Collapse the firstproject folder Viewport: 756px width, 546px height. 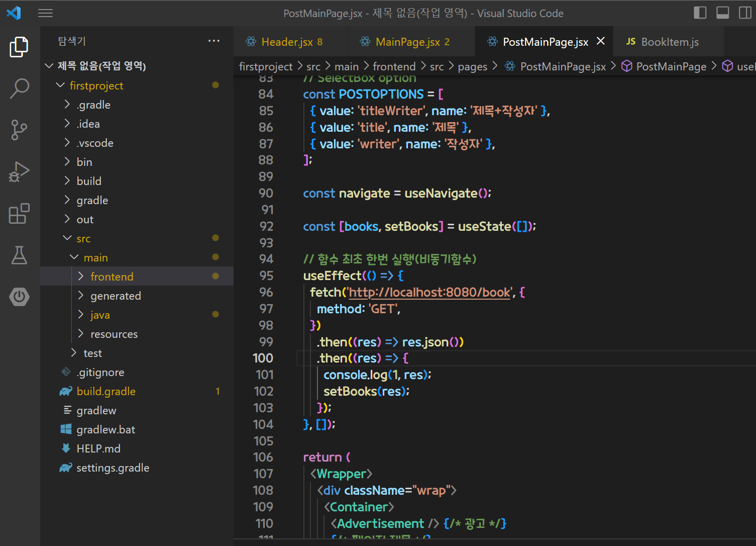click(x=96, y=86)
